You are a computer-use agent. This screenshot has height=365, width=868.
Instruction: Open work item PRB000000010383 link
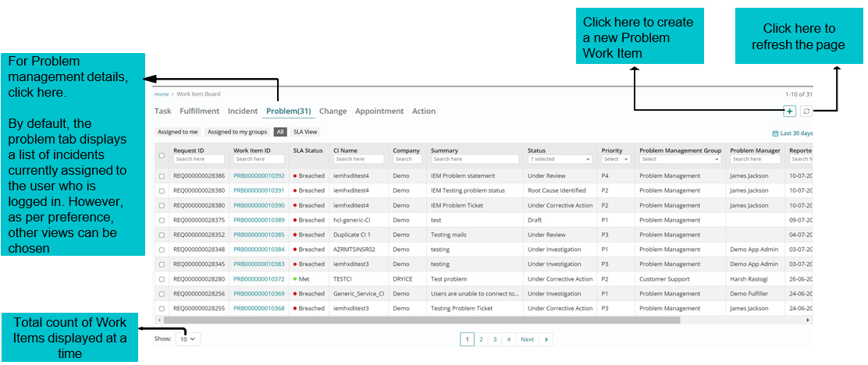[x=259, y=264]
